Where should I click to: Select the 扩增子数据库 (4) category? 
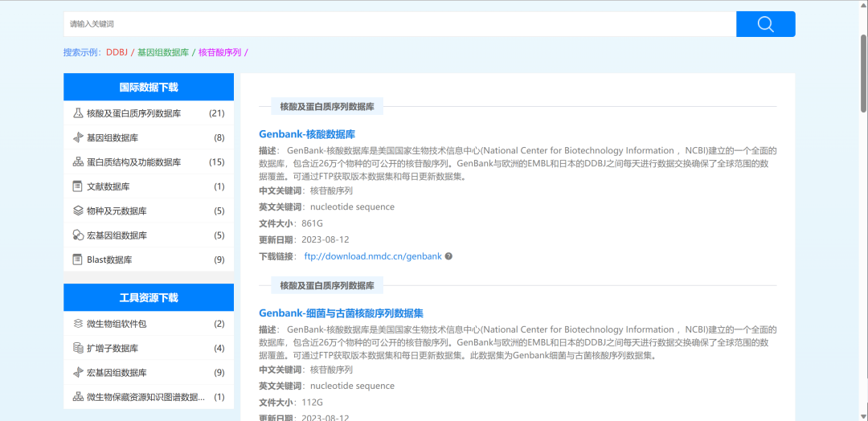(149, 348)
